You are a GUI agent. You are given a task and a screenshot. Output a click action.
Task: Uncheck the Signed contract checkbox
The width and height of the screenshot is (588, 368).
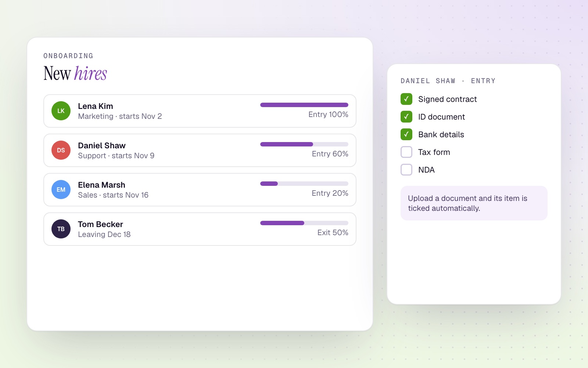[406, 99]
